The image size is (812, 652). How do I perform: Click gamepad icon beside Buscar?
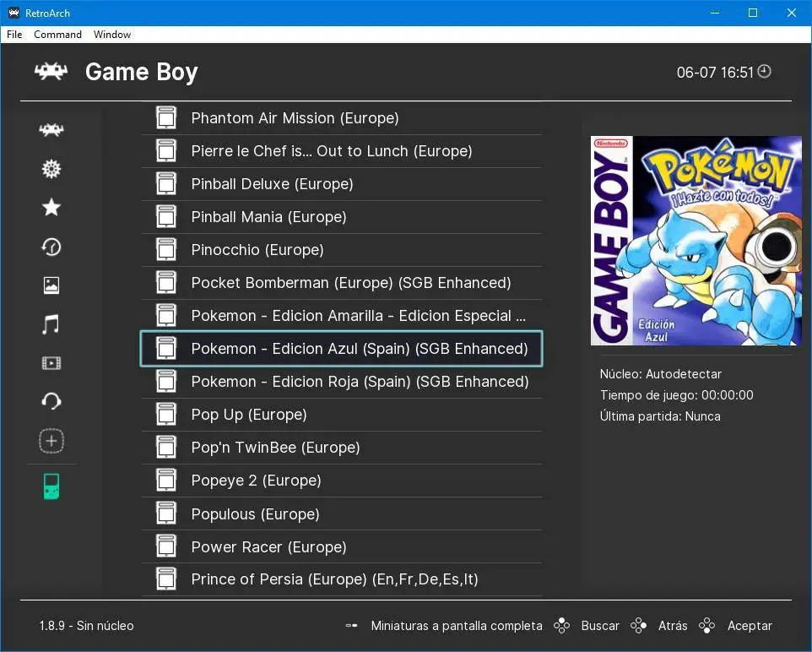tap(562, 626)
